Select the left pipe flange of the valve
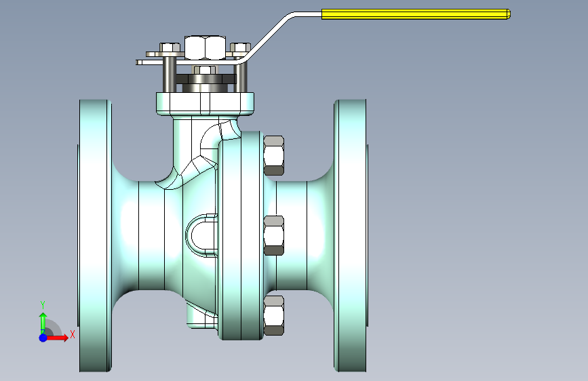 (95, 236)
